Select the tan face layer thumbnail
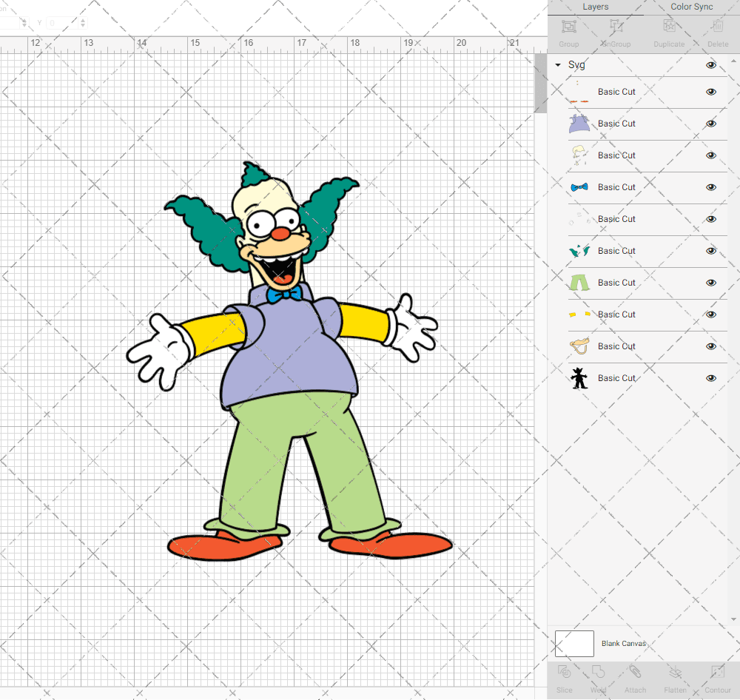The height and width of the screenshot is (700, 740). tap(579, 346)
